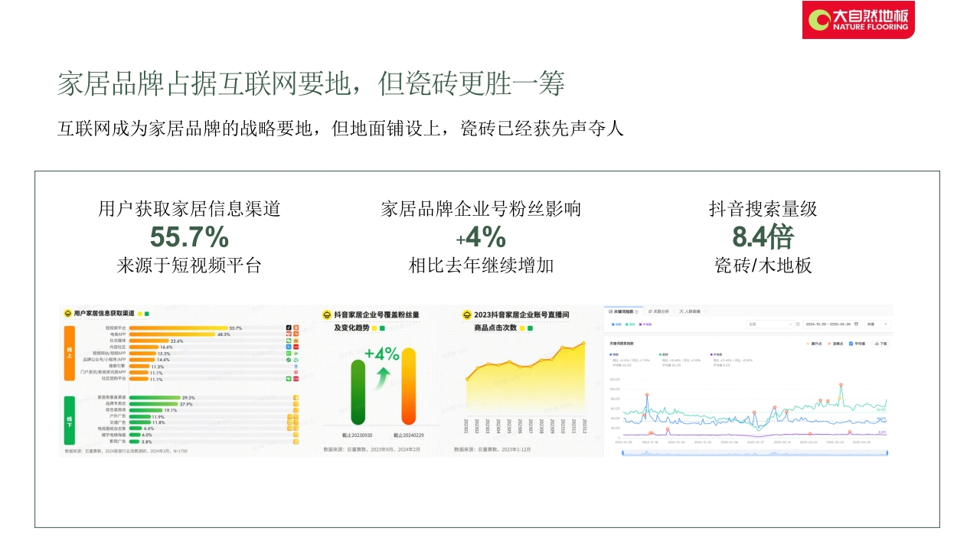Click the slide title 家居品牌占据互联网要地
Image resolution: width=980 pixels, height=551 pixels.
coord(310,84)
